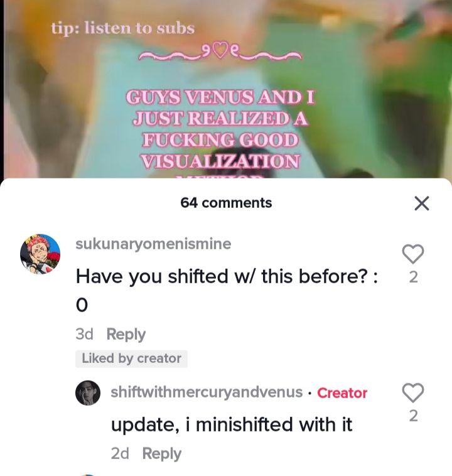Close the comments panel with the X
Screen dimensions: 452x476
(x=422, y=203)
